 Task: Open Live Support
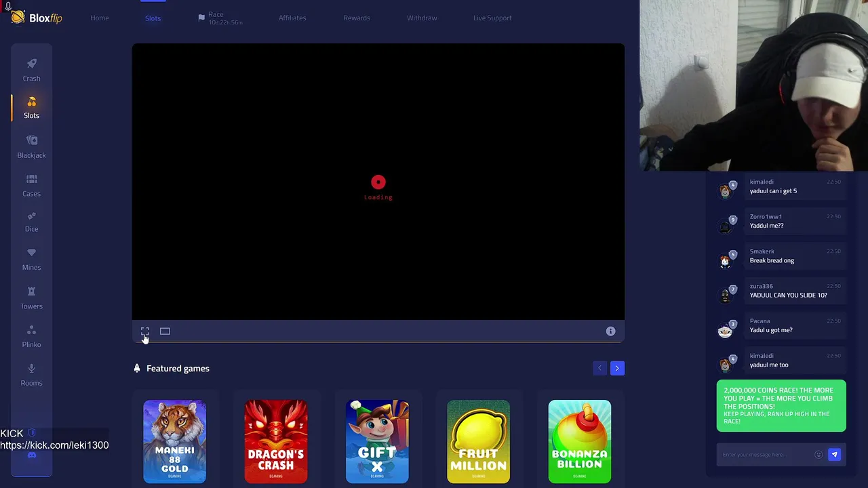(x=492, y=18)
